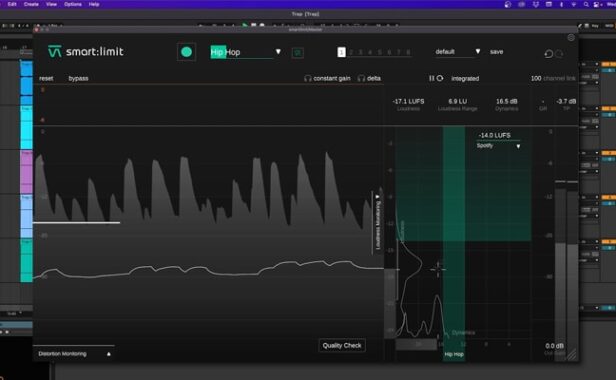This screenshot has width=616, height=380.
Task: Click the Bluetooth menu bar icon
Action: click(x=561, y=4)
